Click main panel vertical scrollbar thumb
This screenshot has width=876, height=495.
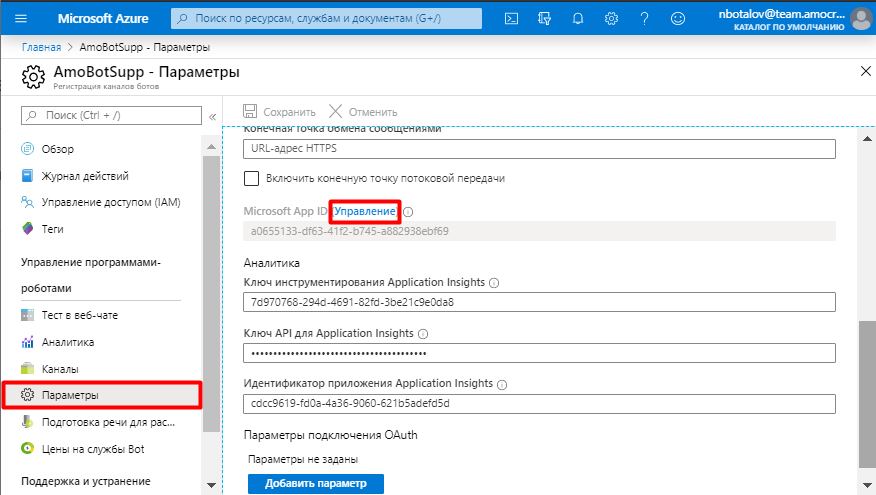[867, 394]
